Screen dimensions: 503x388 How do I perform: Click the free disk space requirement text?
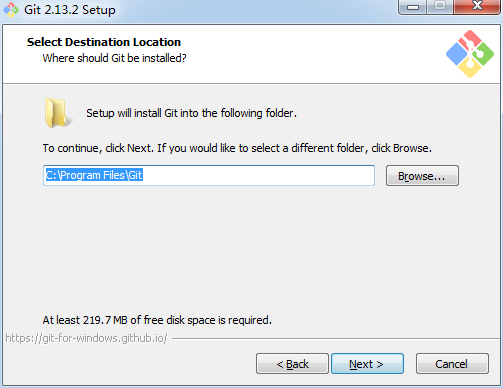coord(157,320)
